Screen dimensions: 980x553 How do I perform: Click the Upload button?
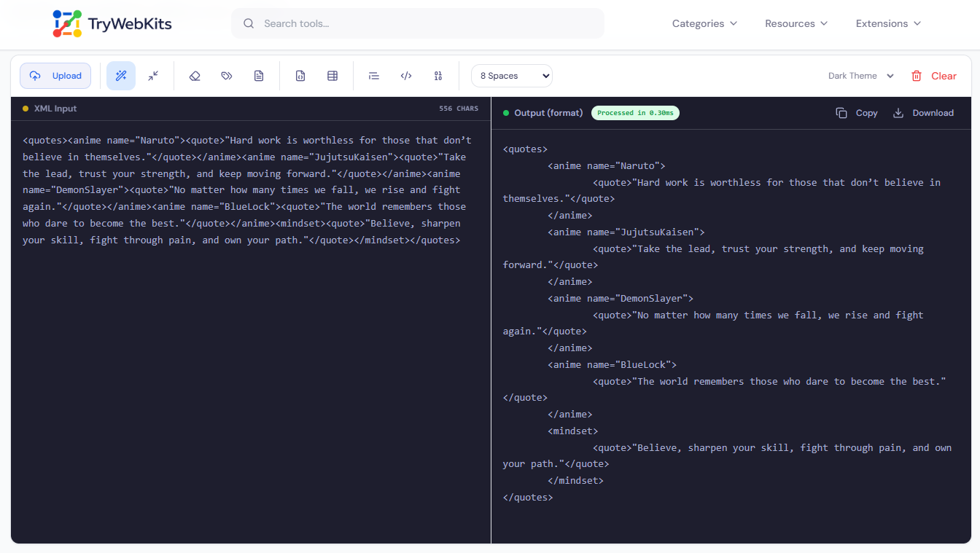tap(55, 75)
